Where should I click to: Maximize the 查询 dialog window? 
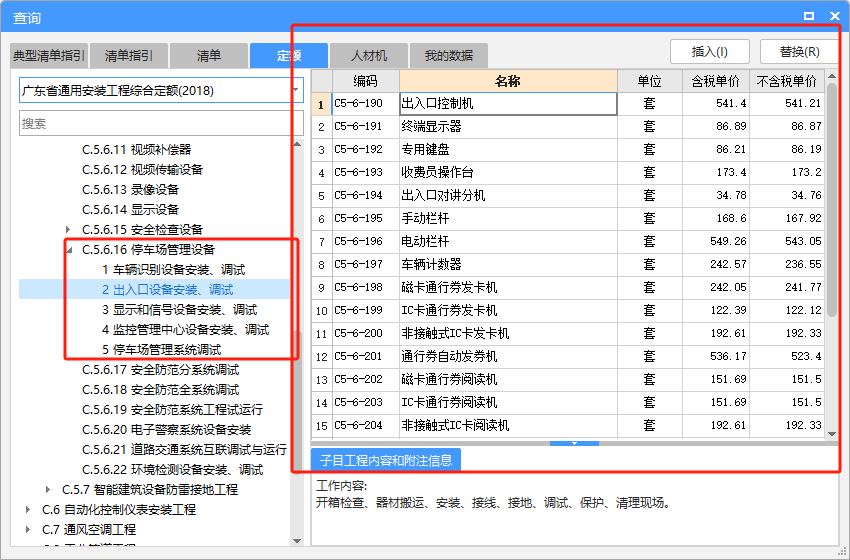tap(809, 16)
